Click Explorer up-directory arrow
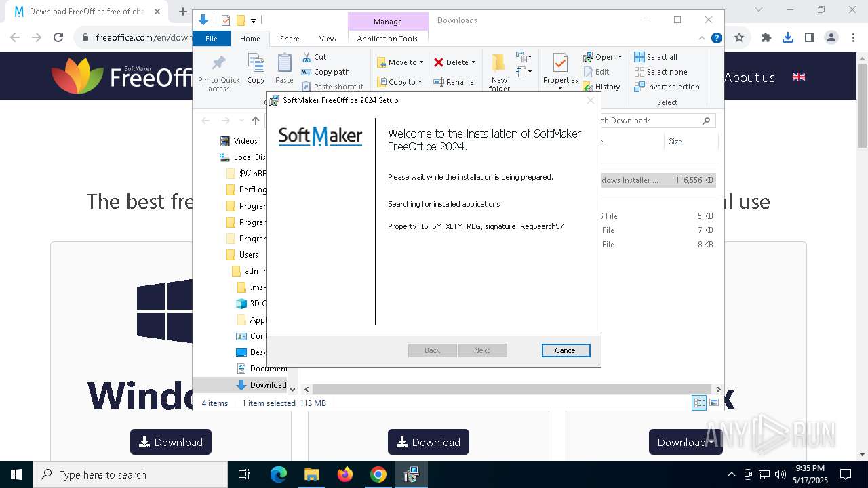 point(256,121)
